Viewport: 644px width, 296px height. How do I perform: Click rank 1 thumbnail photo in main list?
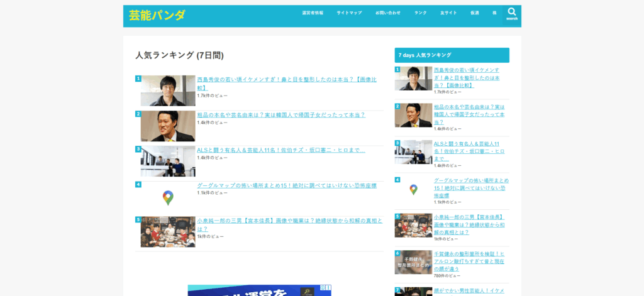pos(168,90)
